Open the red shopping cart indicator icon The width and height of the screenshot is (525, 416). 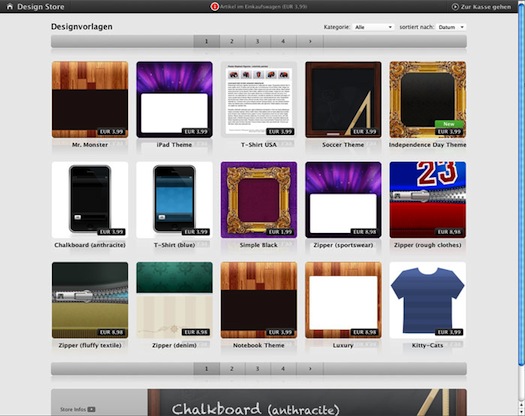pos(214,6)
